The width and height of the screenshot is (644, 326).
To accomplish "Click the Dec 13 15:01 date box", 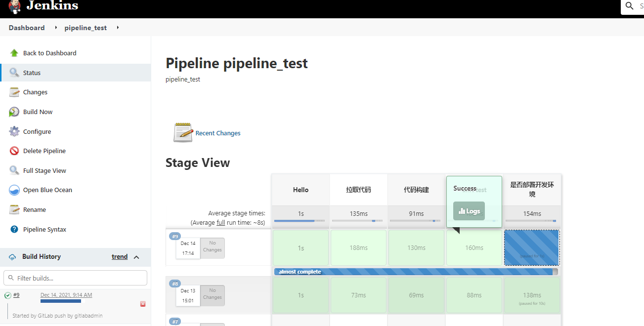I will tap(188, 295).
